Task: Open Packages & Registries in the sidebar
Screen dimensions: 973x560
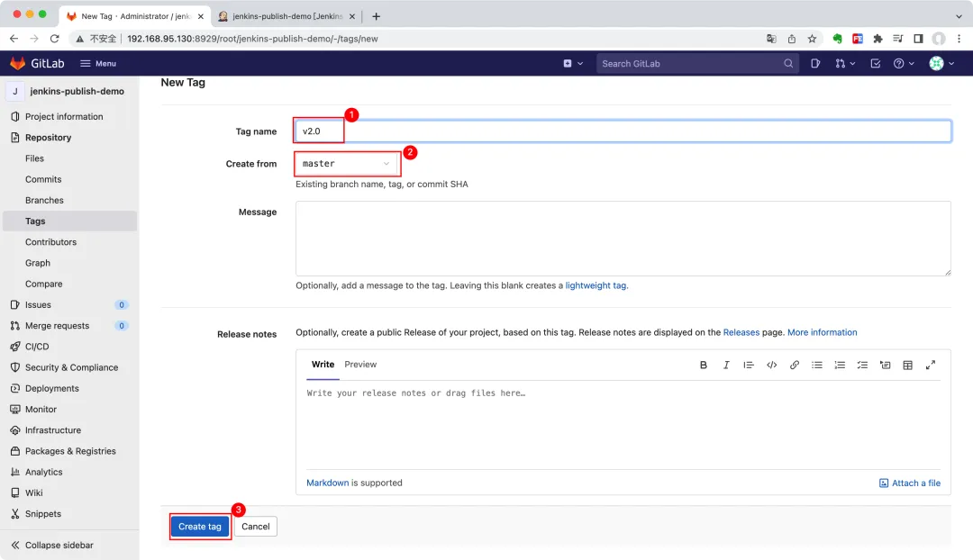Action: tap(69, 451)
